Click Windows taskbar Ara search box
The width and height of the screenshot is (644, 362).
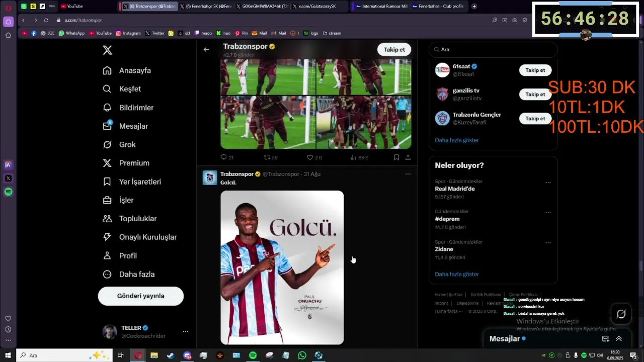click(65, 355)
